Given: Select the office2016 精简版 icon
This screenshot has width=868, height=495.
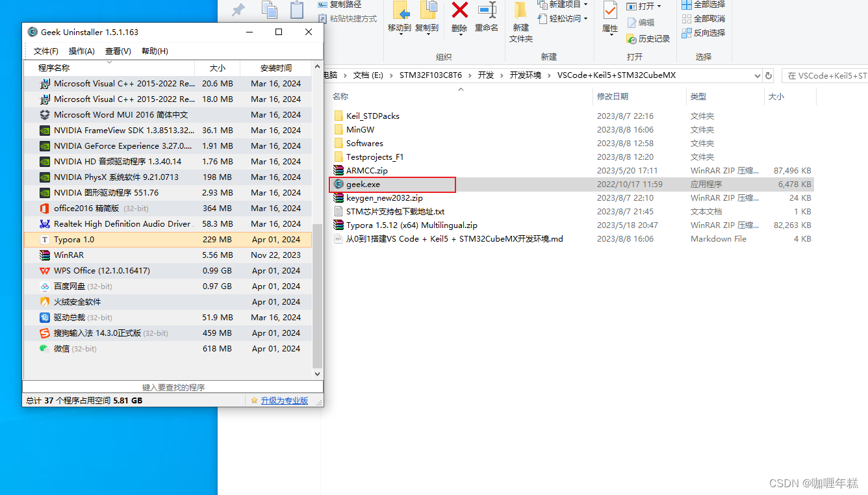Looking at the screenshot, I should pos(45,209).
